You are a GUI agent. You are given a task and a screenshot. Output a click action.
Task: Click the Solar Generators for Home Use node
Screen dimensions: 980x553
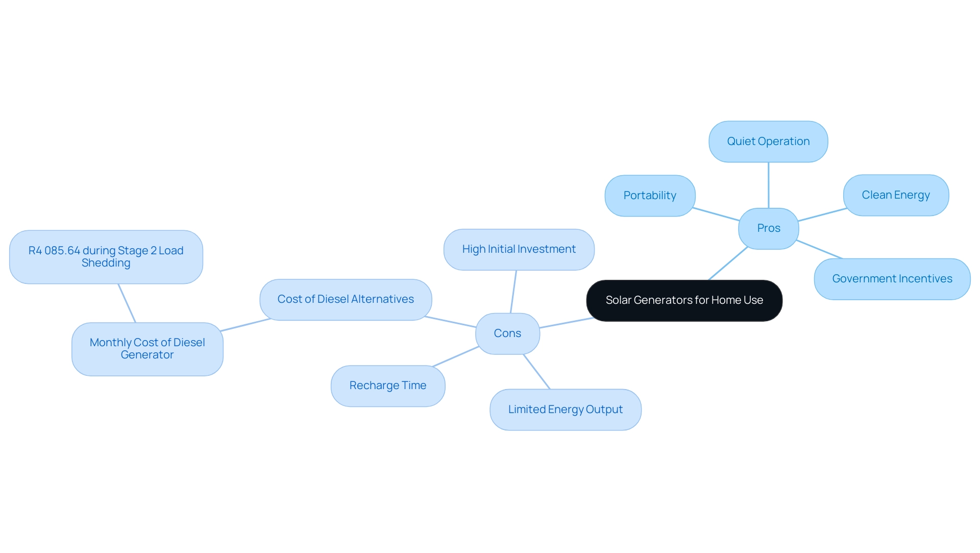[x=684, y=300]
